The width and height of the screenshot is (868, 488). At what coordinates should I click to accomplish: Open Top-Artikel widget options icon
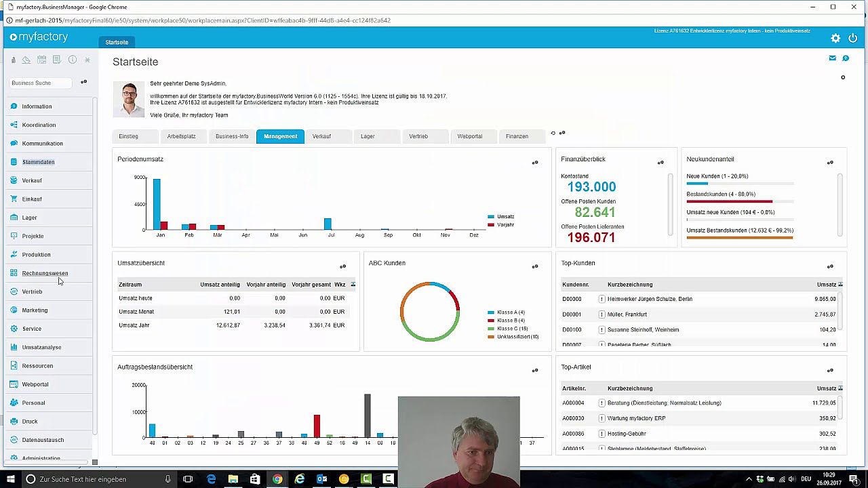click(x=830, y=370)
